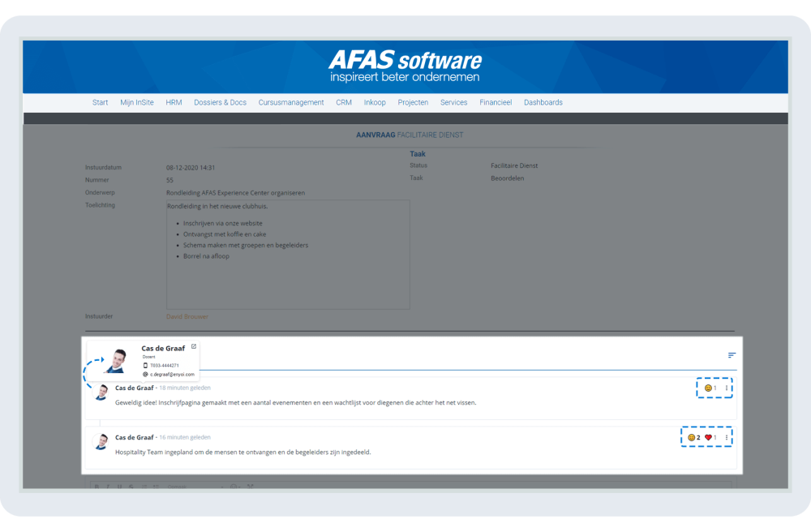Select the Cursusmanagement menu item
Image resolution: width=811 pixels, height=532 pixels.
(291, 102)
